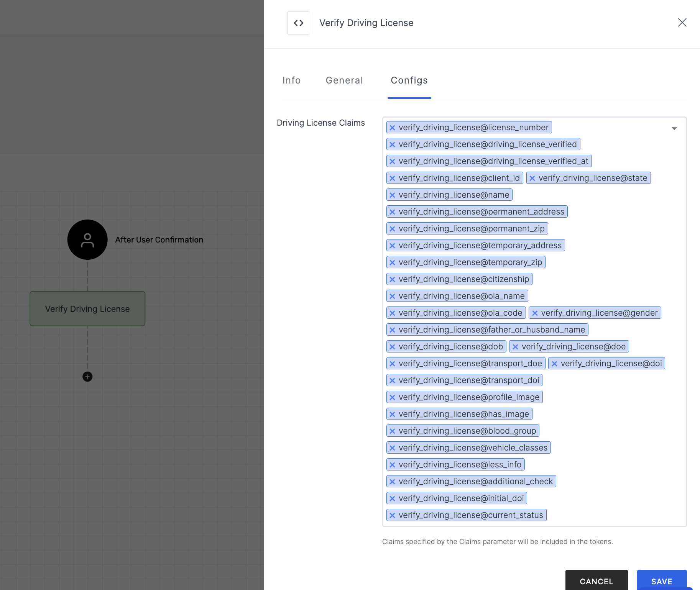700x590 pixels.
Task: Click the Driving License Claims label
Action: click(321, 123)
